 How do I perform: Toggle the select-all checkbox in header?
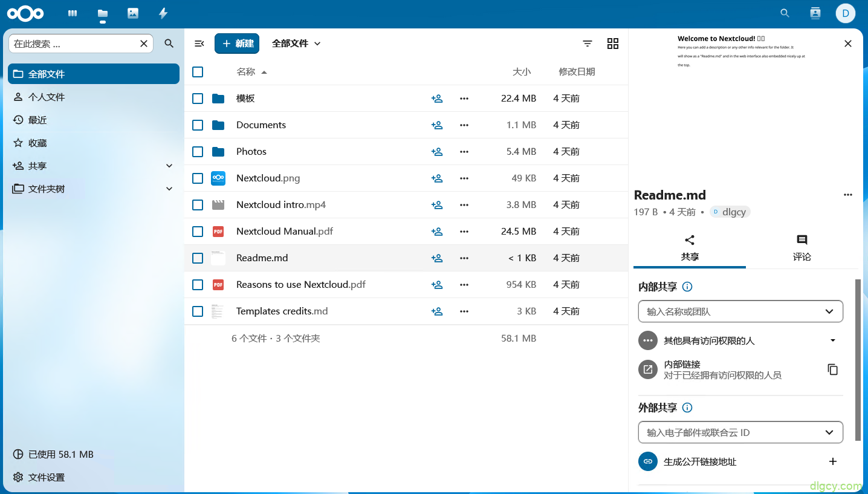tap(198, 72)
